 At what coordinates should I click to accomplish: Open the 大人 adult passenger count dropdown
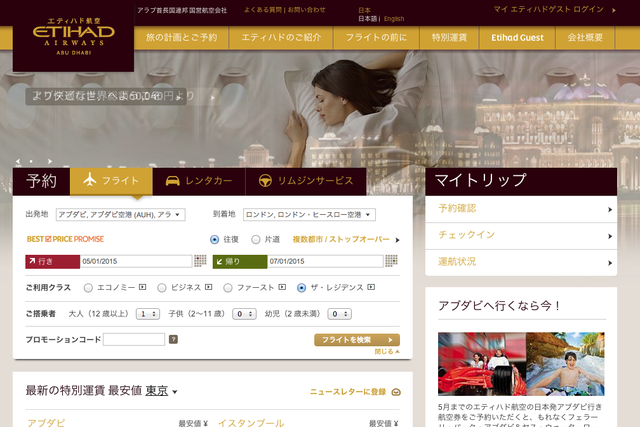(x=148, y=314)
